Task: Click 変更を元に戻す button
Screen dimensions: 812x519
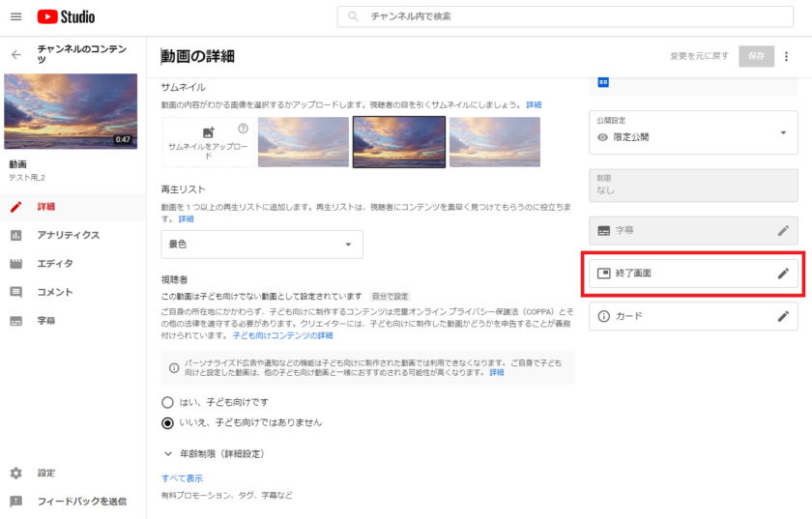Action: tap(699, 56)
